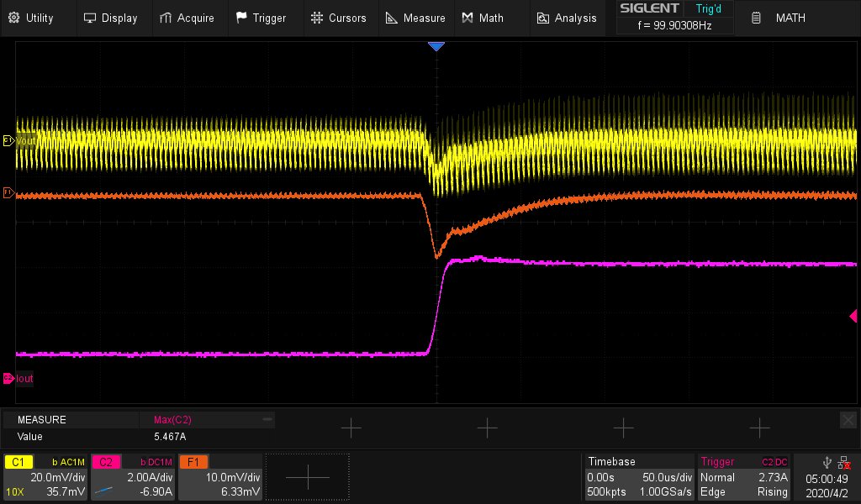Click the trigger position marker at top

point(436,47)
